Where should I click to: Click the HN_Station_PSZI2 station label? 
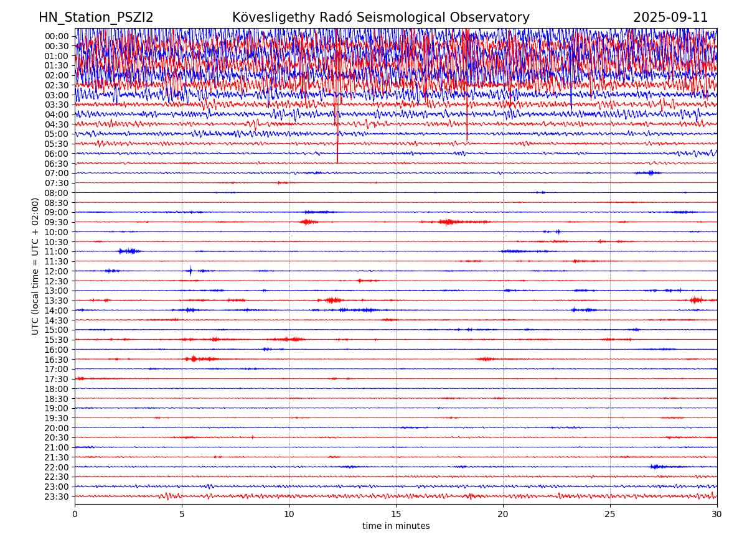[x=96, y=17]
